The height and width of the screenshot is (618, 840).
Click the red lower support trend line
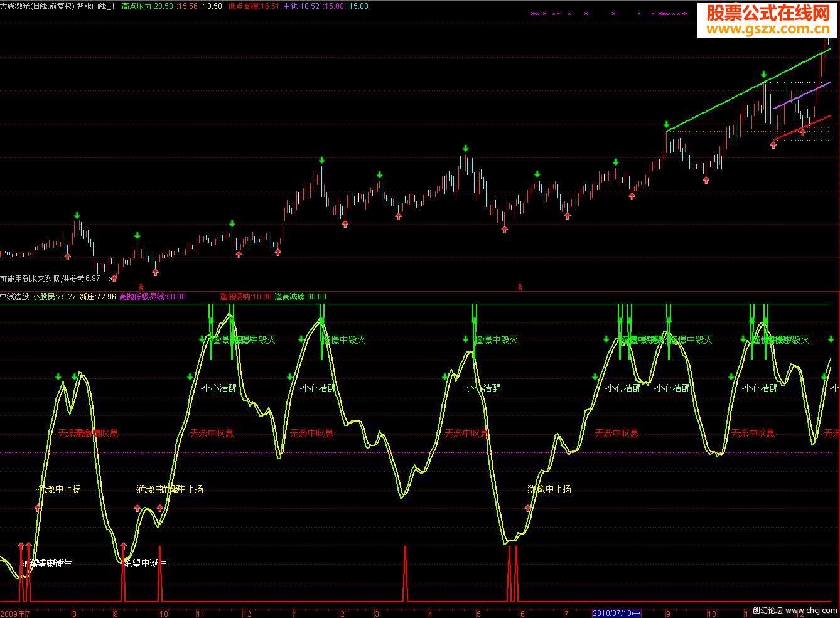802,127
